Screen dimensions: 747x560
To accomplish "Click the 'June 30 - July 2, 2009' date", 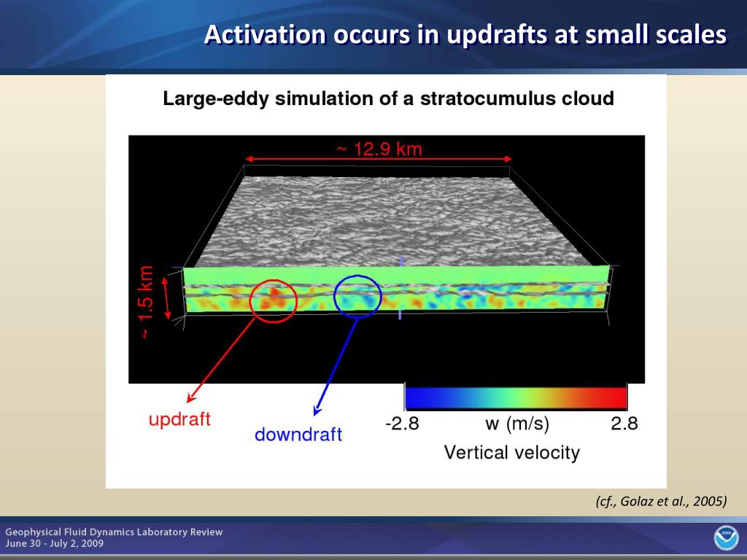I will coord(54,543).
